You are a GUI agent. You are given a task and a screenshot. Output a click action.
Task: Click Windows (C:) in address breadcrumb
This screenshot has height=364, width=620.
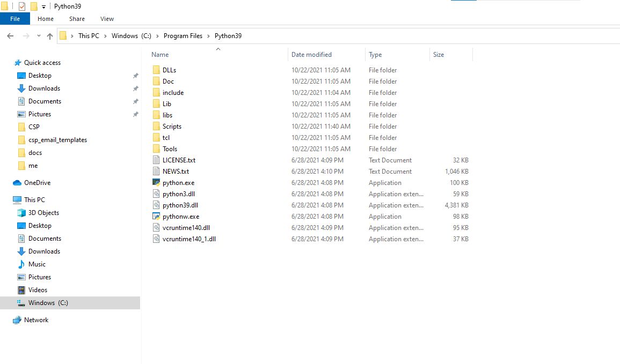click(x=132, y=36)
